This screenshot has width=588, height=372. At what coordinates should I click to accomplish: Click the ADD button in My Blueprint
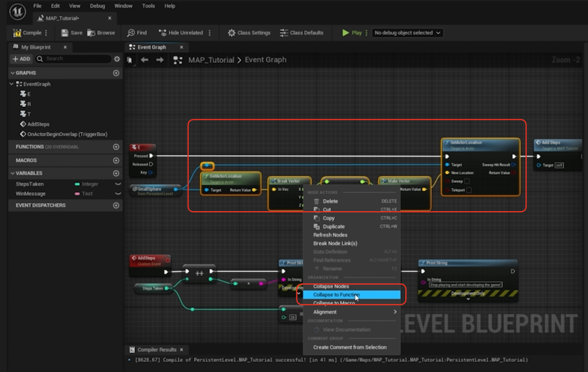(x=21, y=59)
